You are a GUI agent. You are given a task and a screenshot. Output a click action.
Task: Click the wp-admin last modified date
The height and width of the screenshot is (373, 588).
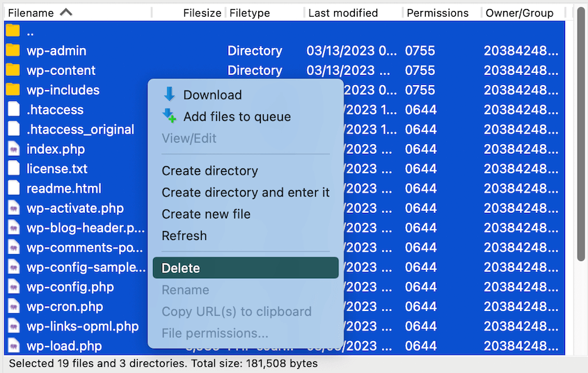pyautogui.click(x=351, y=51)
